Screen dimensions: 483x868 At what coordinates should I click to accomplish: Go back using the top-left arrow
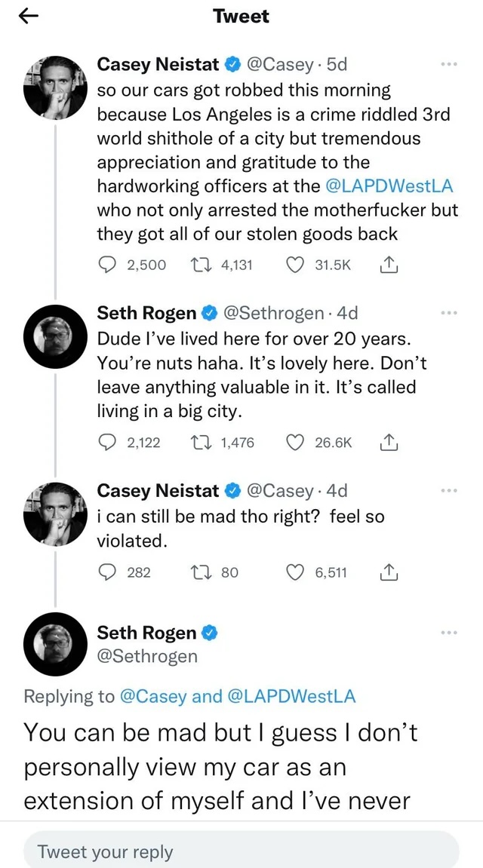(28, 17)
